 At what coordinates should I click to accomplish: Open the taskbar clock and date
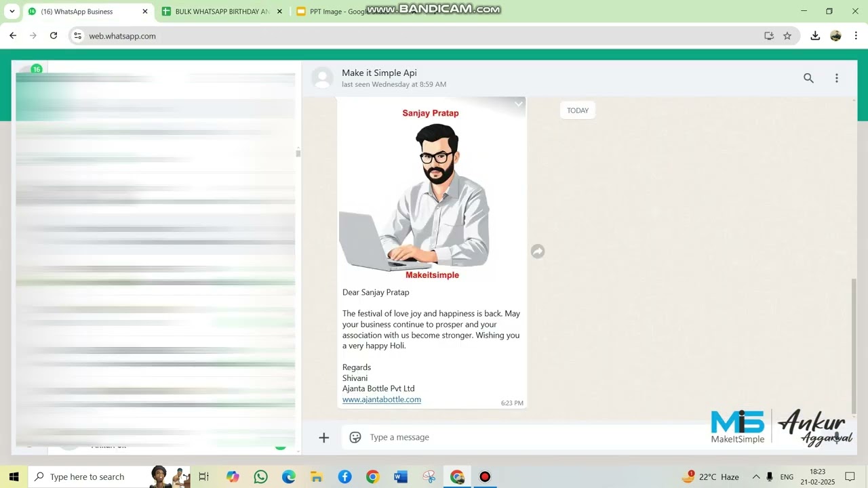(817, 476)
